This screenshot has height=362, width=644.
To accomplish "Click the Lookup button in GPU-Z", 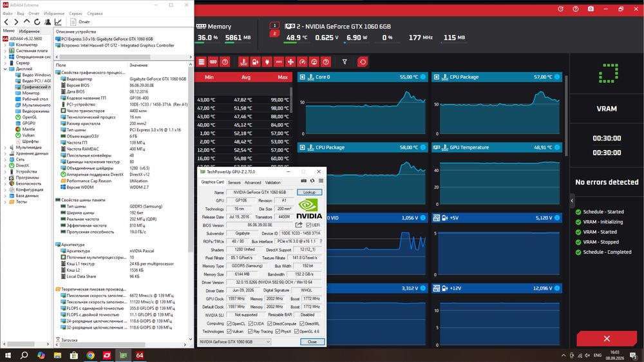I will [x=309, y=193].
